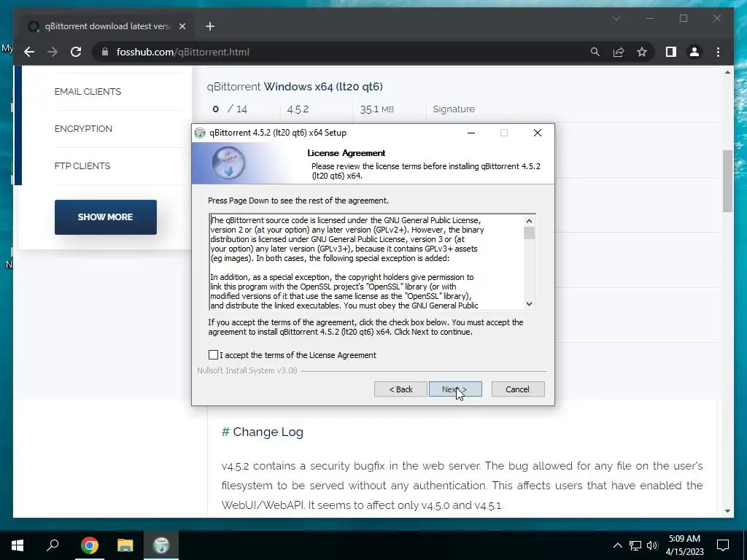
Task: Close the qBittorrent download tab
Action: [182, 26]
